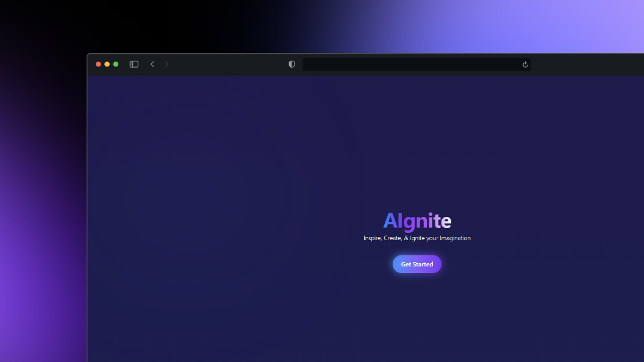644x362 pixels.
Task: Click the word "Inspire" in the tagline
Action: coord(372,238)
